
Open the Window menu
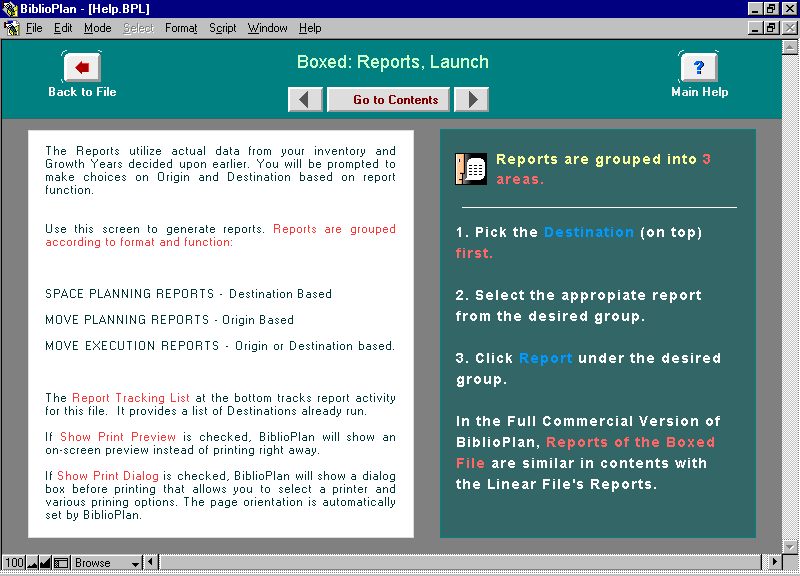[x=267, y=28]
